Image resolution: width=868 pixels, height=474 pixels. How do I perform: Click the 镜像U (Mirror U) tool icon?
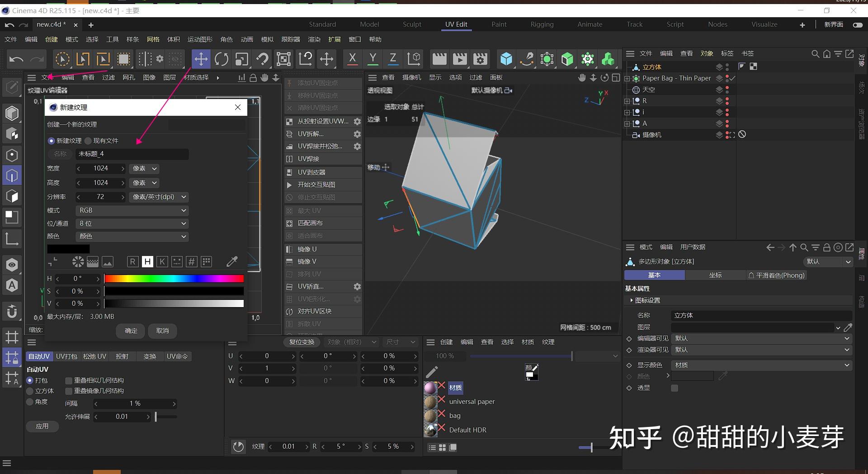tap(289, 249)
